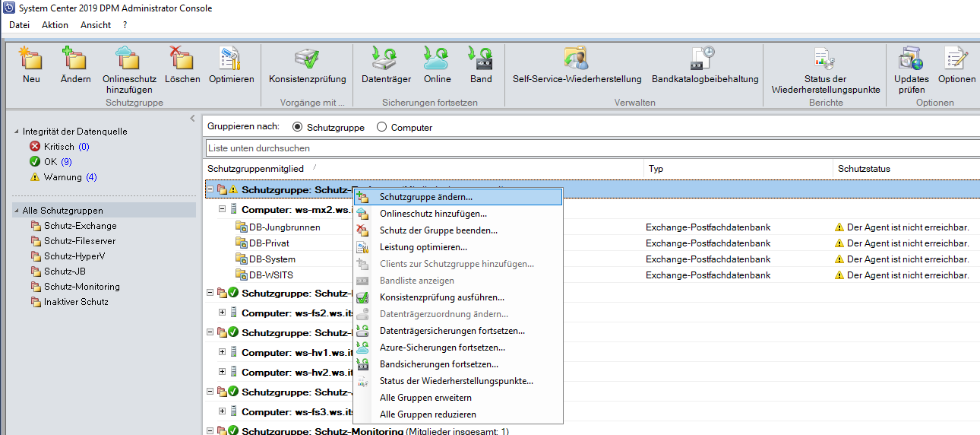Open the Ansicht menu
Image resolution: width=980 pixels, height=435 pixels.
click(x=96, y=25)
